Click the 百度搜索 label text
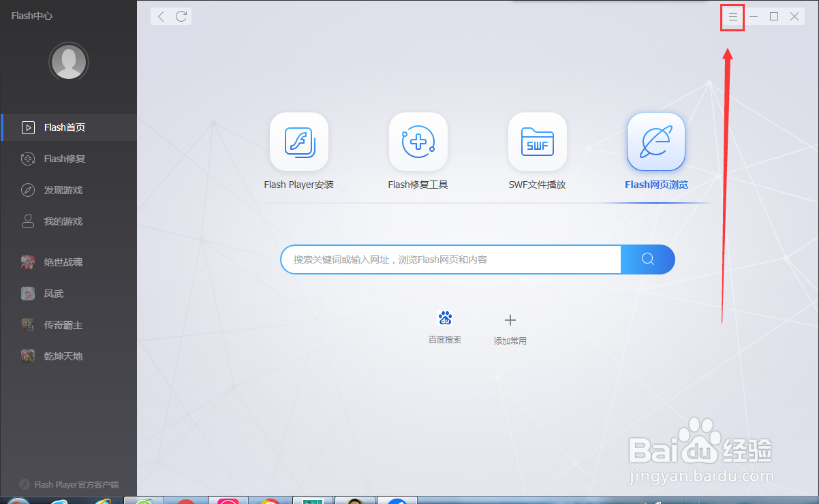This screenshot has height=504, width=819. [445, 339]
